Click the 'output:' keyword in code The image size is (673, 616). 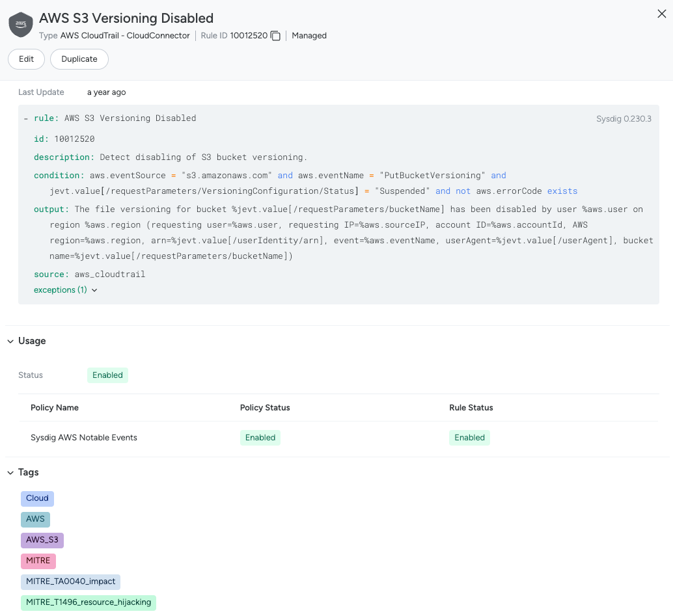pyautogui.click(x=51, y=209)
